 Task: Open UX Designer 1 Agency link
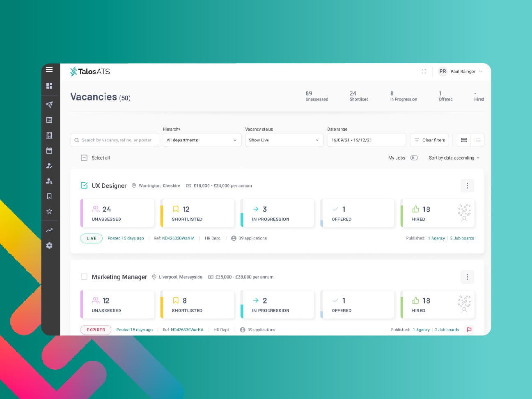[436, 238]
